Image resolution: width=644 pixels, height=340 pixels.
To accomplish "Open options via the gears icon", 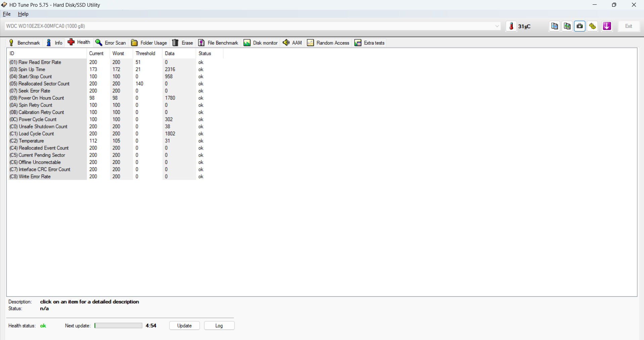I will tap(593, 26).
